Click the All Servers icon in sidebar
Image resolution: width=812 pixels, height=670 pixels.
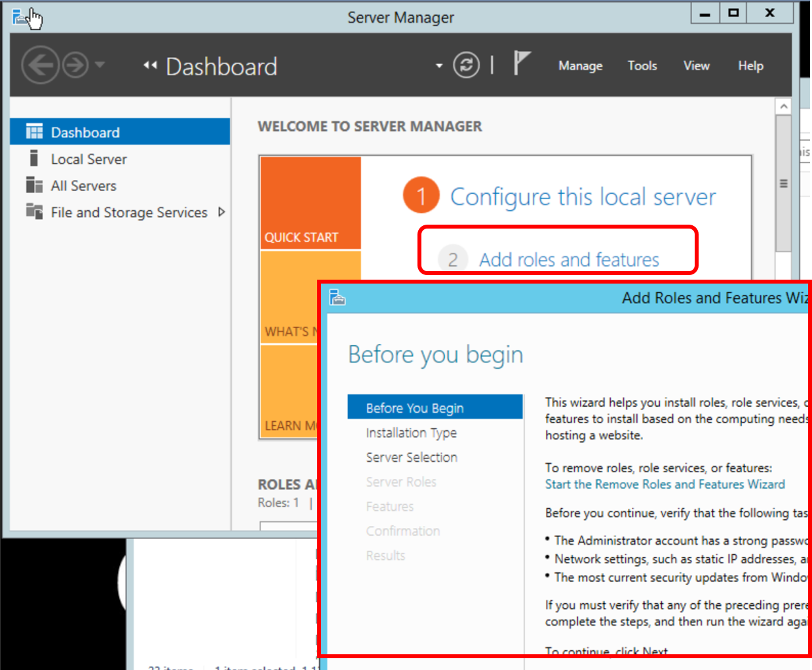click(x=34, y=185)
